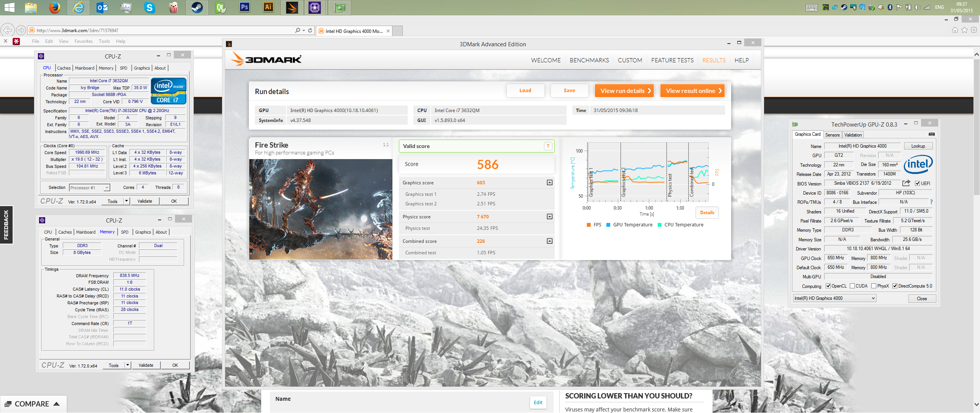Click the Edit button beside Name

tap(538, 403)
